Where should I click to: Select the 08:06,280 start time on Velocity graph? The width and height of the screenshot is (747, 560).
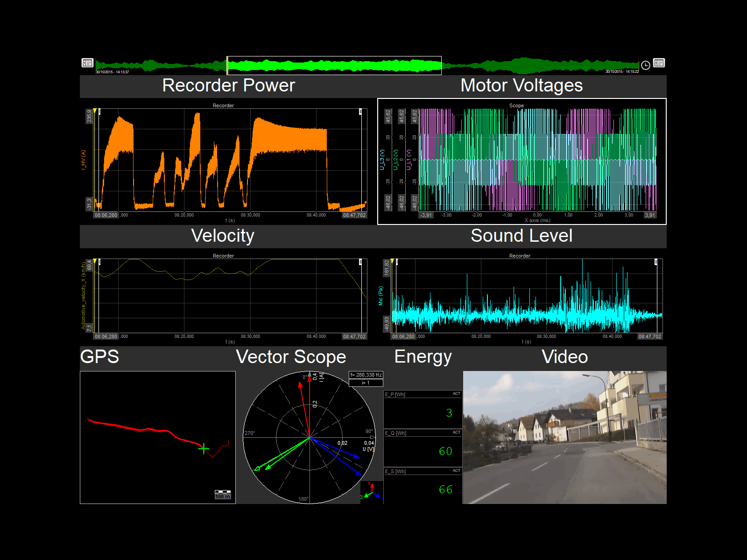point(106,336)
